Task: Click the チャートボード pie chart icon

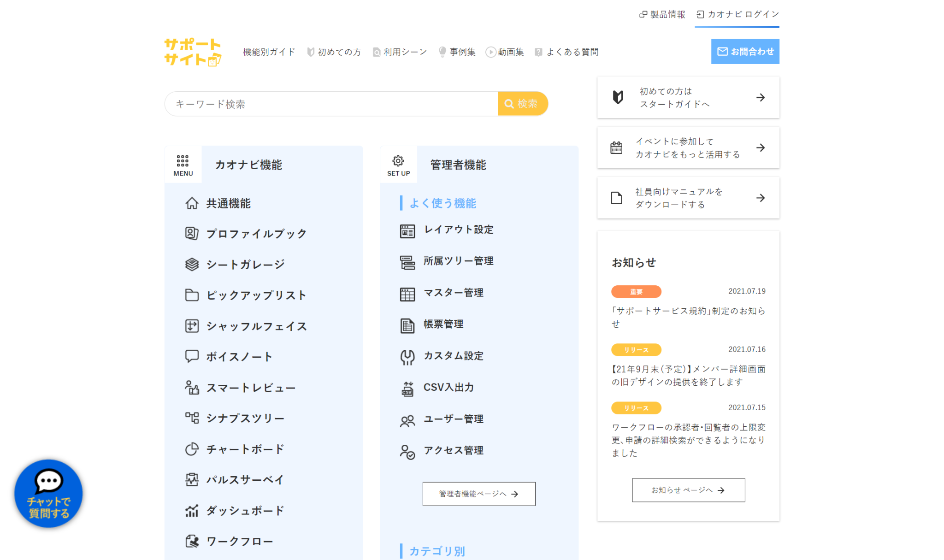Action: [192, 449]
